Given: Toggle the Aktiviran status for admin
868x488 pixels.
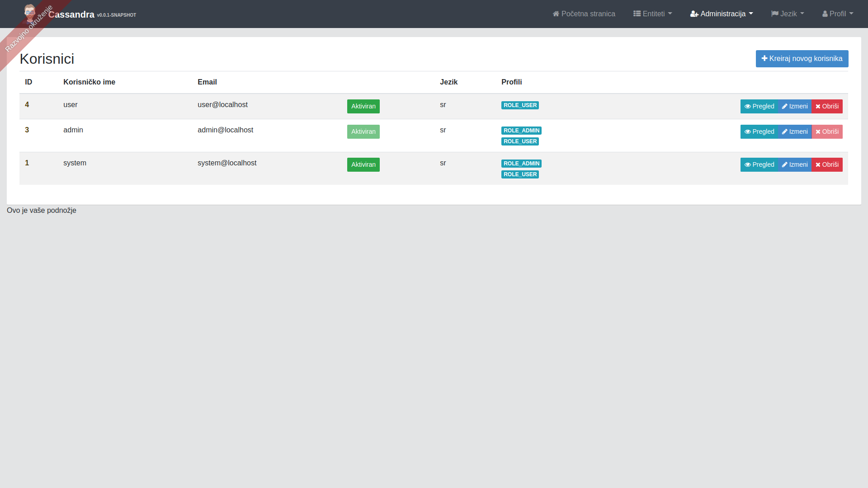Looking at the screenshot, I should pos(363,132).
